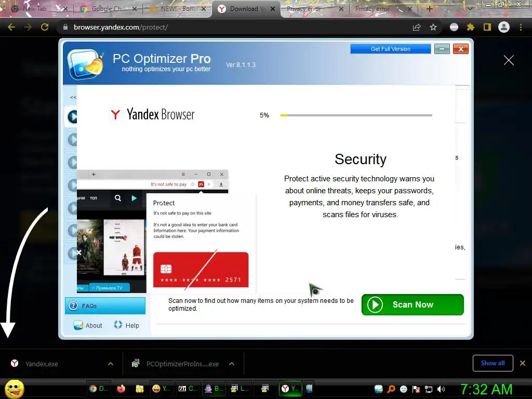532x399 pixels.
Task: Open the file folder taskbar icon
Action: [139, 389]
